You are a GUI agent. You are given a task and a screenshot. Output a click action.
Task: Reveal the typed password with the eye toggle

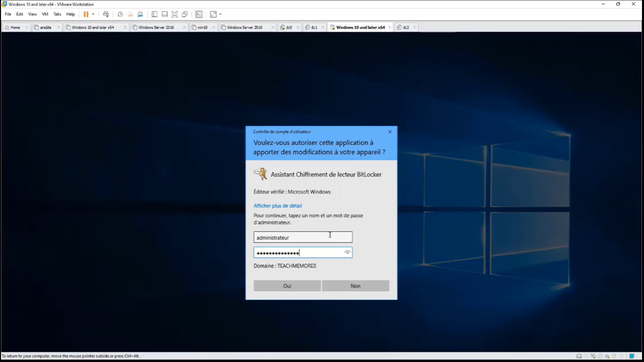(x=347, y=253)
